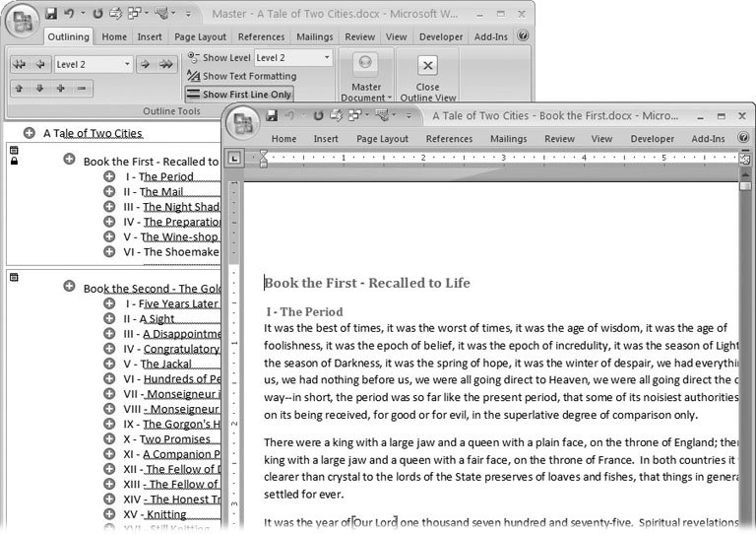Collapse the Book the Second heading
756x534 pixels.
click(69, 287)
